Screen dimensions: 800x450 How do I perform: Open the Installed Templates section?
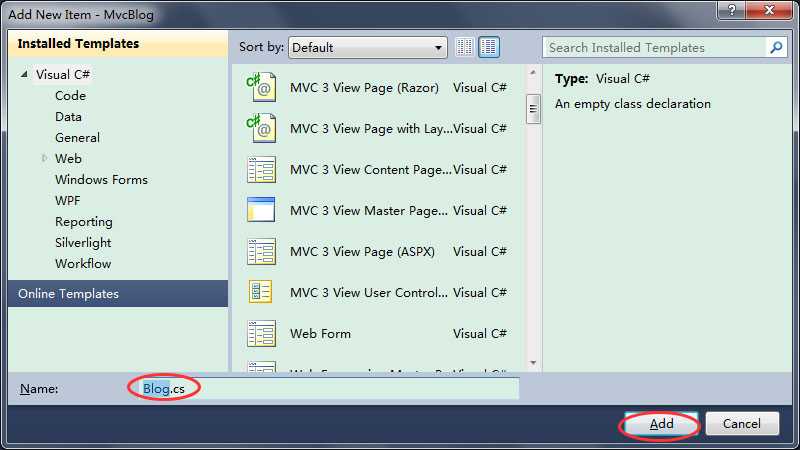[x=118, y=43]
